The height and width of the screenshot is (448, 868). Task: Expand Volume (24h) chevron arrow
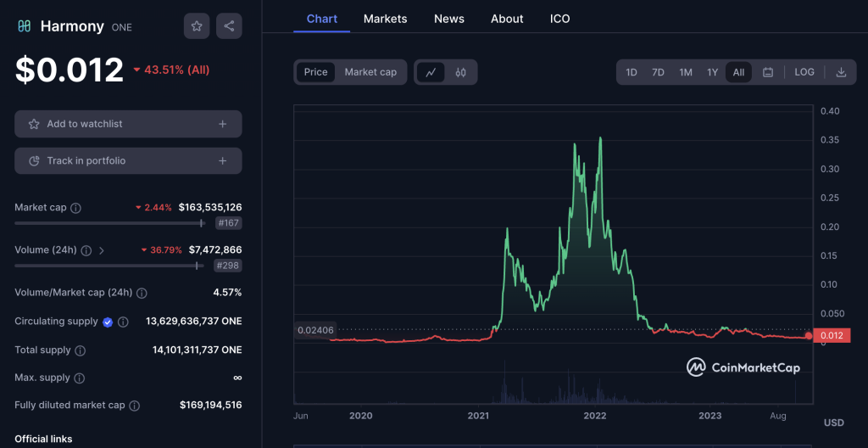[x=102, y=250]
